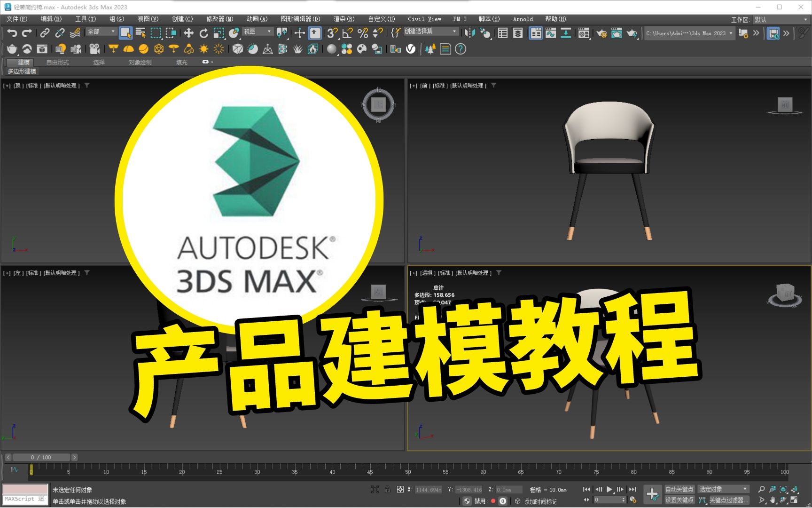
Task: Click the Redo arrow icon
Action: click(x=27, y=33)
